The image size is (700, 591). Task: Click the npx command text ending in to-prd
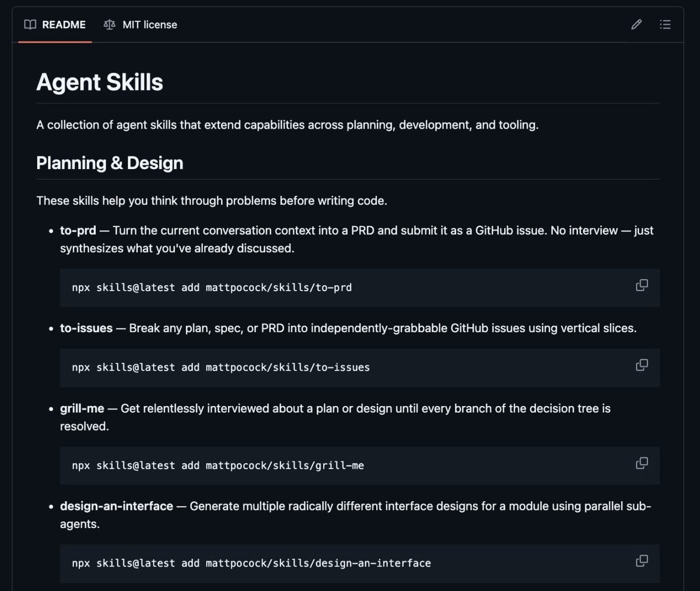[212, 288]
